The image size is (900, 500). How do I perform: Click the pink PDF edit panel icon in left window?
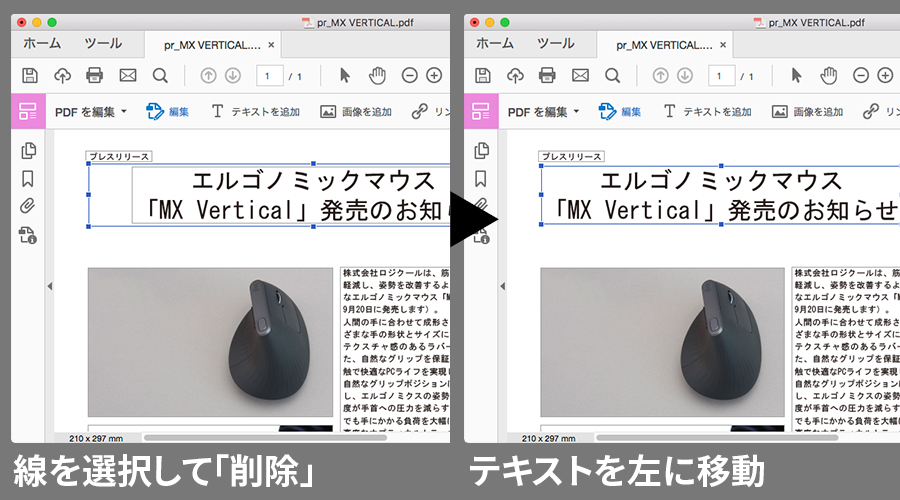click(28, 111)
